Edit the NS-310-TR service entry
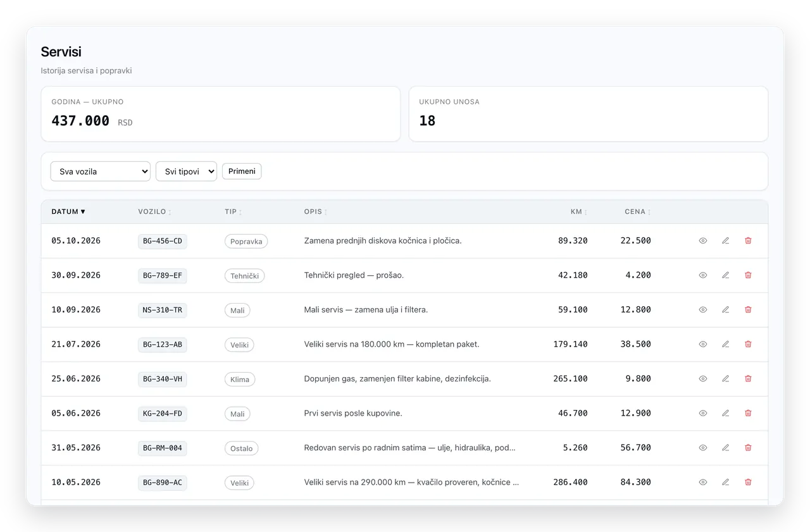This screenshot has height=532, width=810. click(x=725, y=310)
